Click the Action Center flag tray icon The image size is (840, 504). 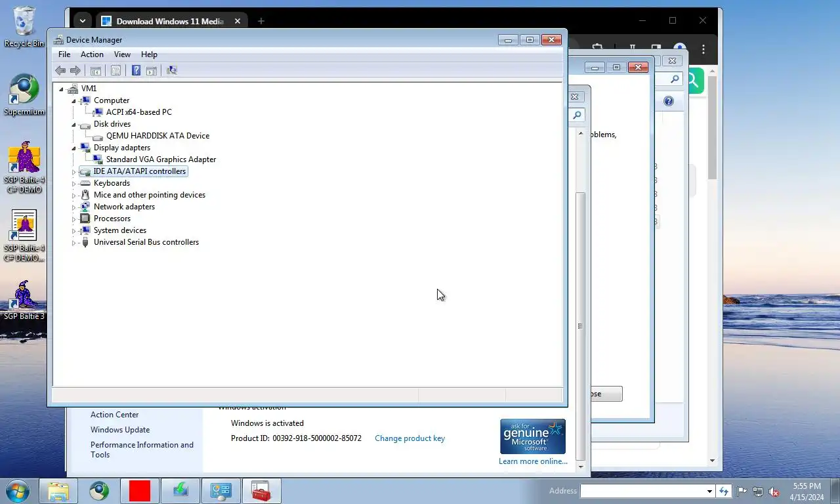click(742, 492)
